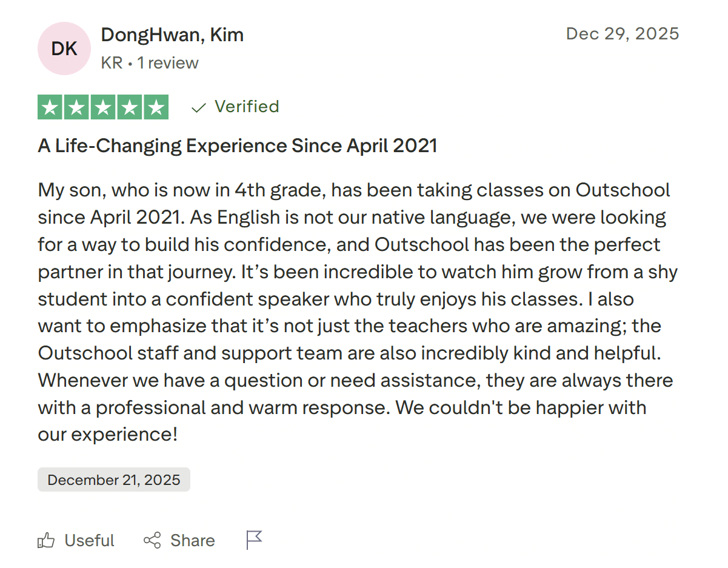Viewport: 728px width, 568px height.
Task: Click the Share network icon
Action: tap(153, 540)
